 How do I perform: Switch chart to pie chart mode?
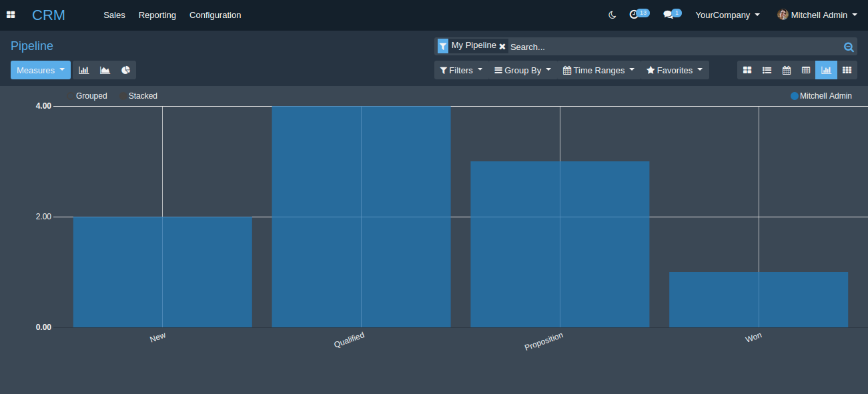tap(125, 70)
